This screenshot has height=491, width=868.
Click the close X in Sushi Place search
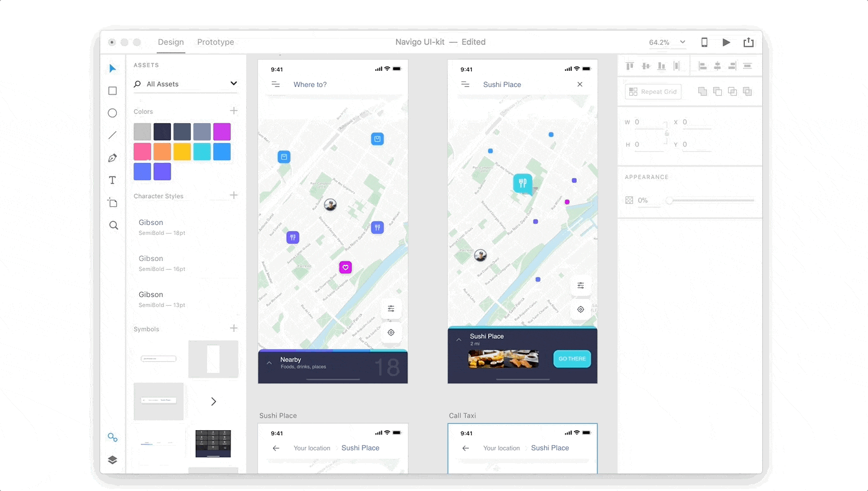pos(579,85)
